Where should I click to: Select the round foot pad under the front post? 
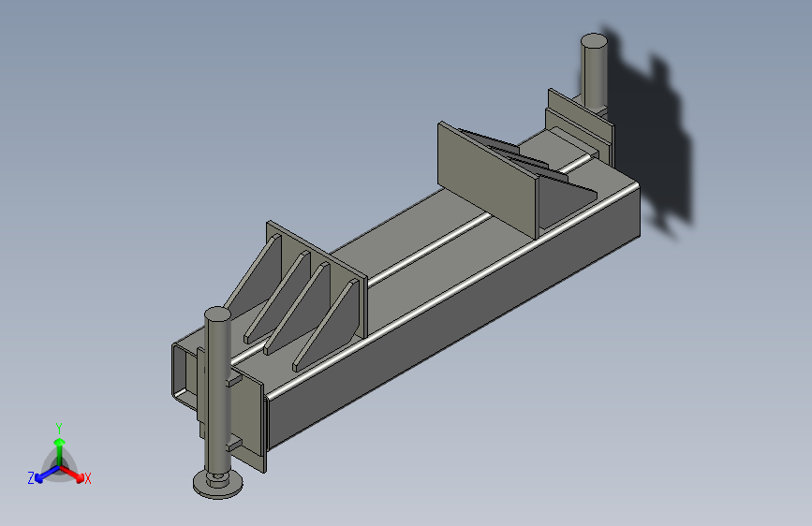(217, 484)
